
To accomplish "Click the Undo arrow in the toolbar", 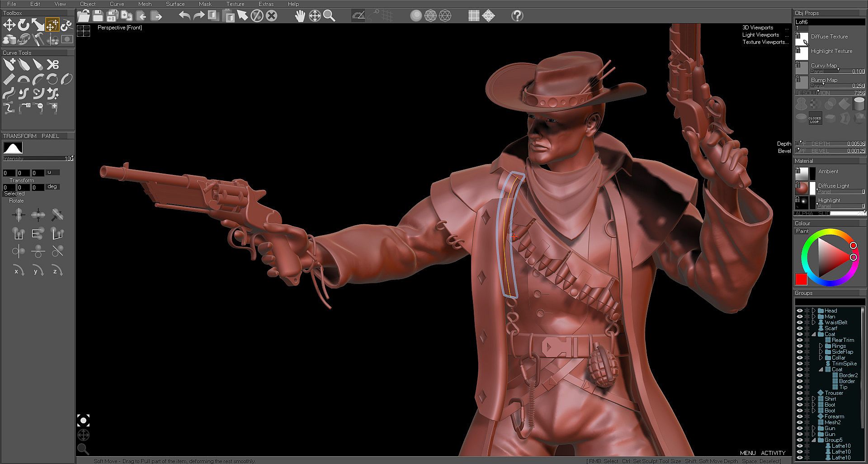I will [x=184, y=16].
